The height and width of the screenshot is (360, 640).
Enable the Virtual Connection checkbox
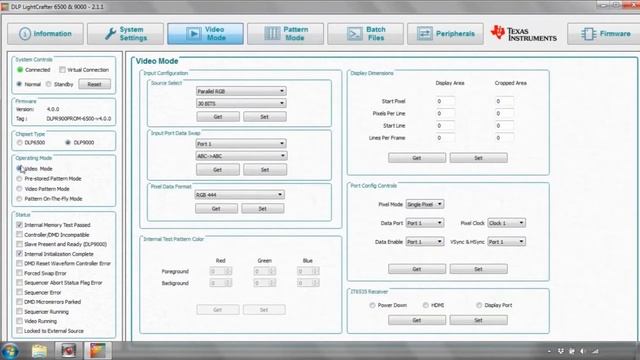(x=62, y=70)
